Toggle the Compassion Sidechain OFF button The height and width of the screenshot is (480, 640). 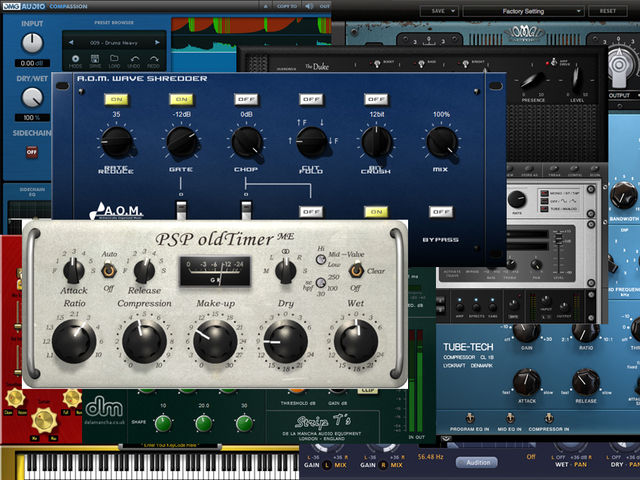[x=32, y=152]
